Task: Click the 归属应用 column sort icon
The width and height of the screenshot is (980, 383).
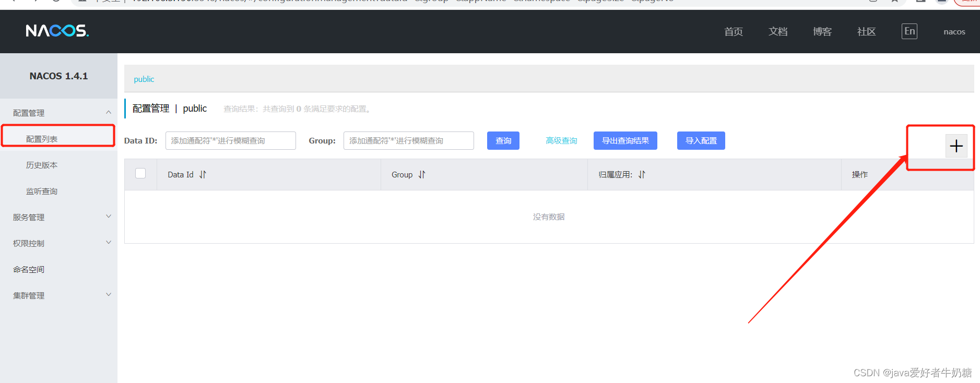Action: click(x=642, y=175)
